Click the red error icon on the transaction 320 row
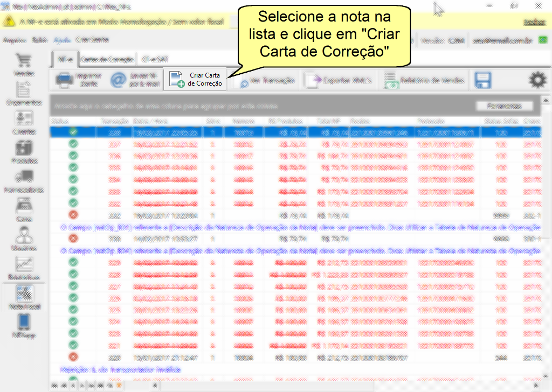 tap(73, 357)
